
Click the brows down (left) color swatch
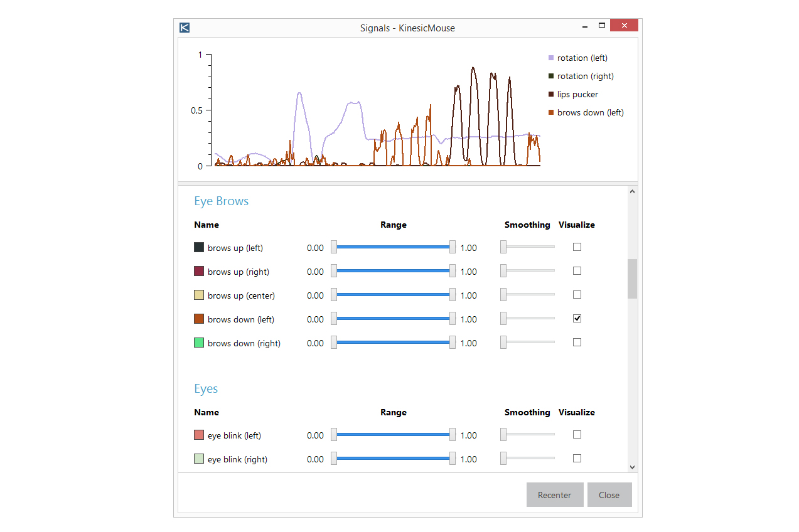[199, 319]
